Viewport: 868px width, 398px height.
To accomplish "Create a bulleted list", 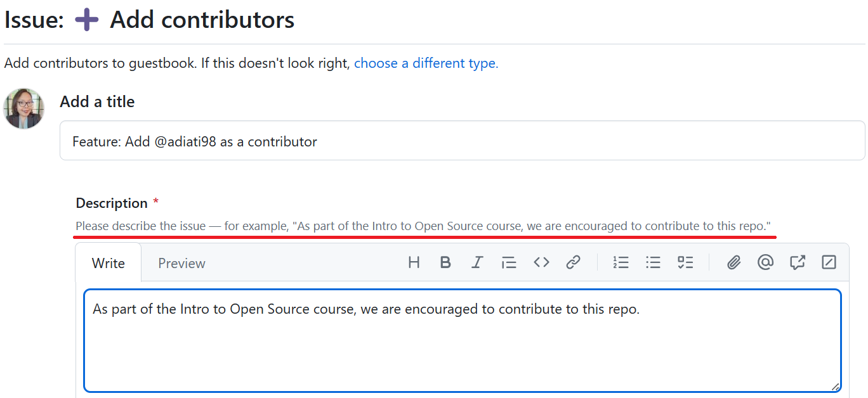I will click(653, 262).
